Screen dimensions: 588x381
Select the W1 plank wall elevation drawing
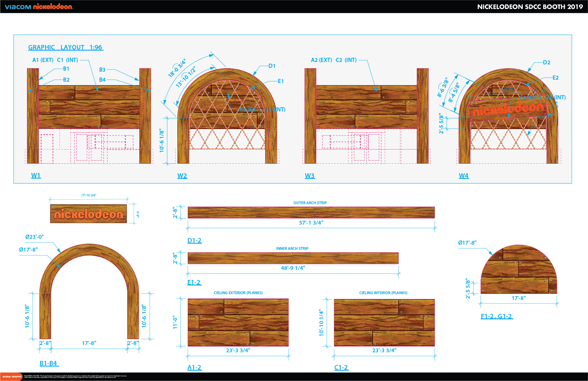89,116
